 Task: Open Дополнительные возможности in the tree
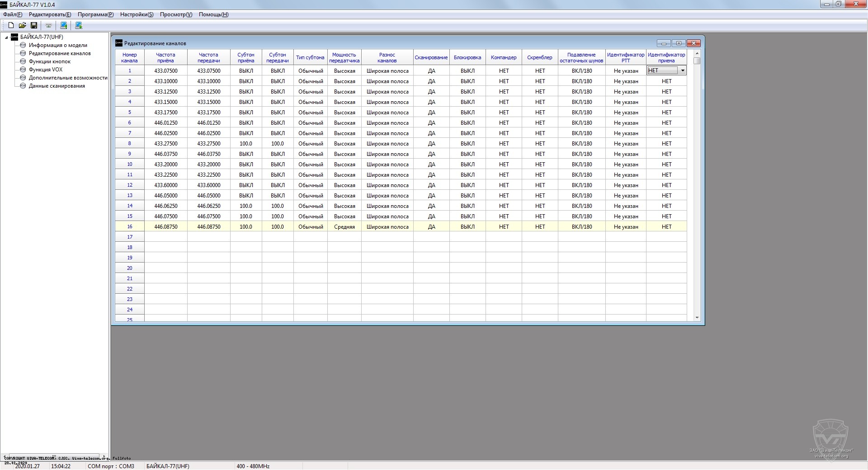tap(68, 78)
